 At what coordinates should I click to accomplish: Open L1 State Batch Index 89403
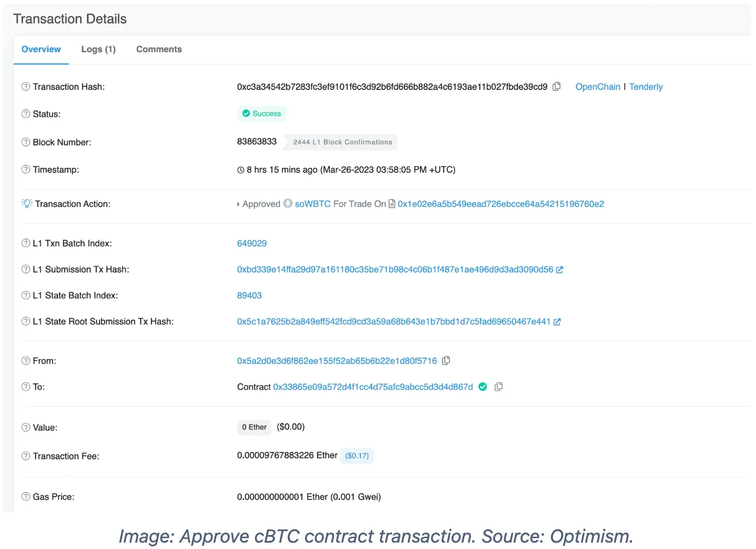249,296
